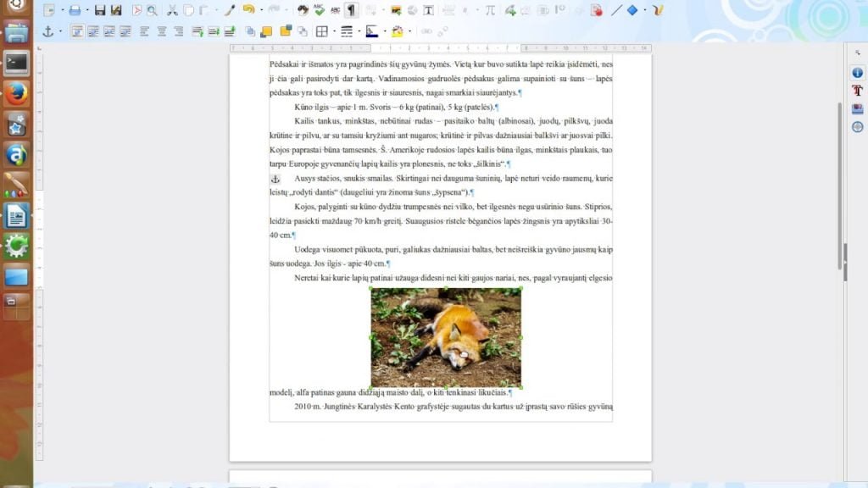Expand the undo history dropdown
This screenshot has width=868, height=488.
click(261, 10)
